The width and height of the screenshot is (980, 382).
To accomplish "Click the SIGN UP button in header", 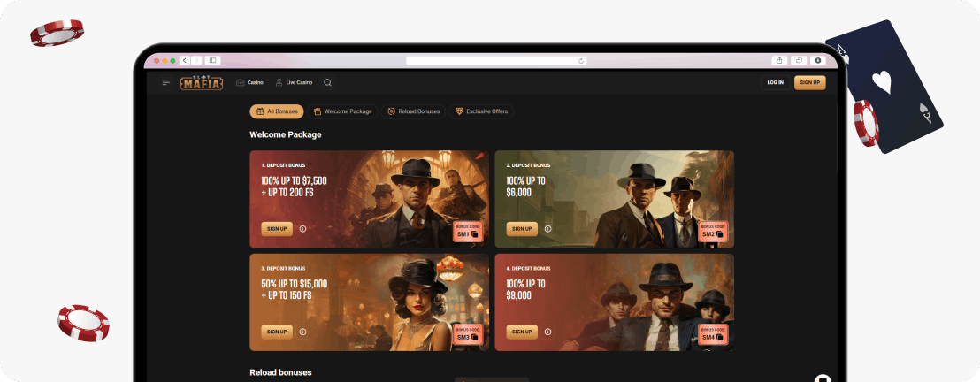I will [x=809, y=82].
